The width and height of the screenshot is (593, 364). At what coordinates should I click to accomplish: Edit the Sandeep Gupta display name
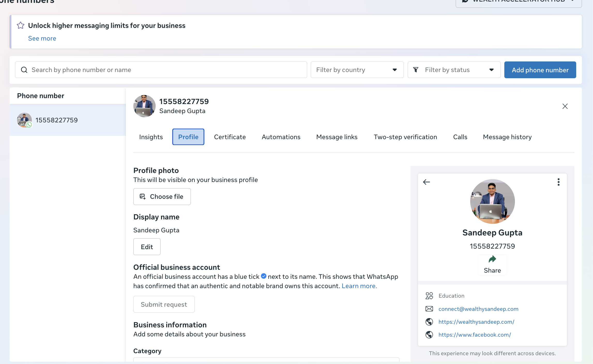[147, 247]
